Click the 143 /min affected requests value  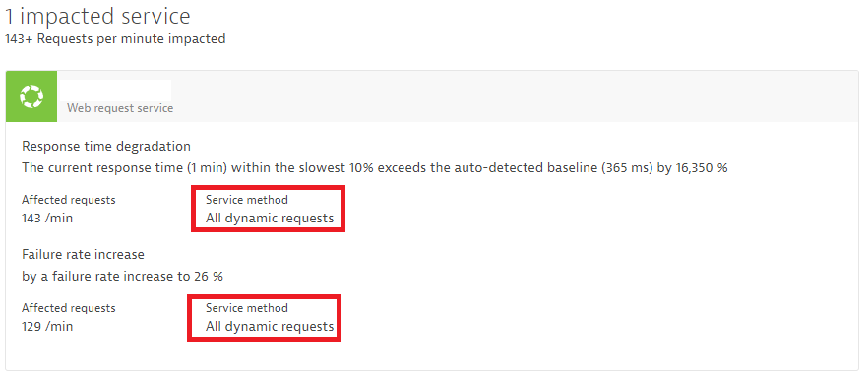[x=47, y=219]
